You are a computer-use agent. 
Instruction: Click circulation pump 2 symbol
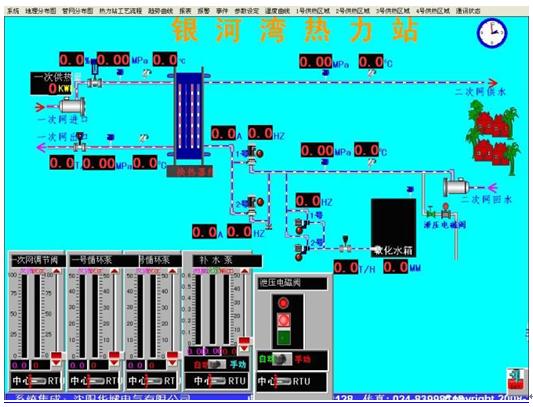pyautogui.click(x=254, y=204)
